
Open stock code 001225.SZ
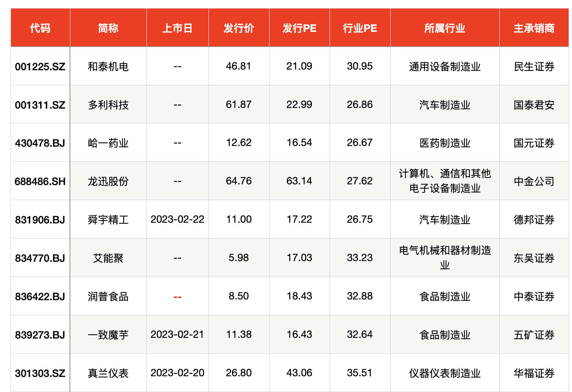[x=40, y=66]
